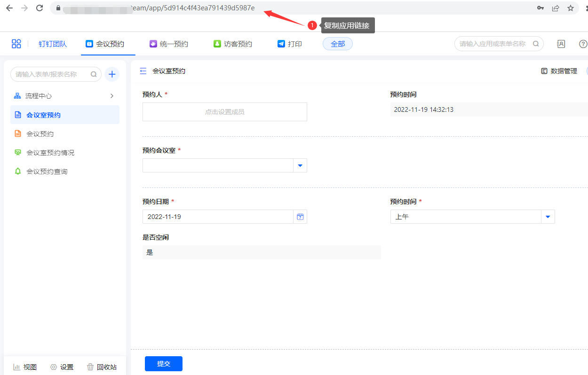Expand the 预约会议室 dropdown

300,165
